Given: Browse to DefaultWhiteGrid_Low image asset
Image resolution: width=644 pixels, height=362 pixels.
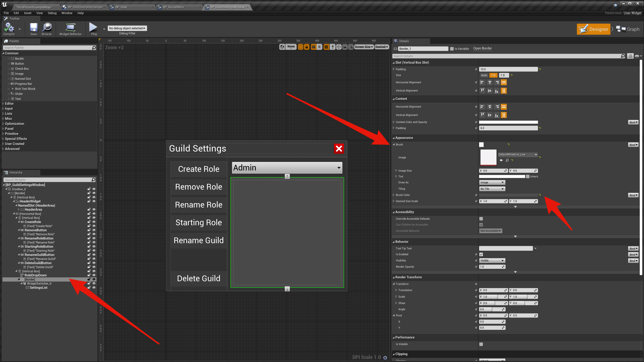Looking at the screenshot, I should point(507,160).
